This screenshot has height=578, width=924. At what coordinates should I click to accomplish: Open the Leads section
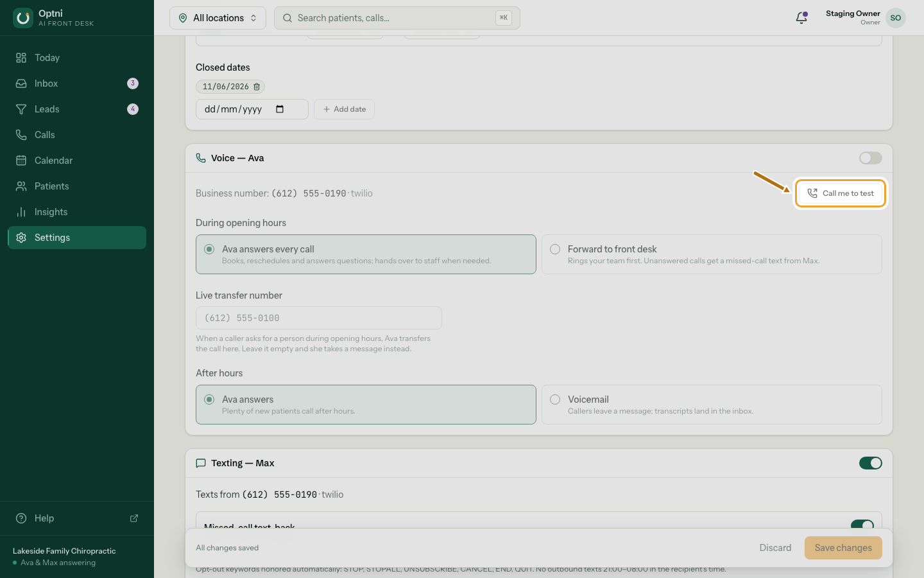point(77,109)
